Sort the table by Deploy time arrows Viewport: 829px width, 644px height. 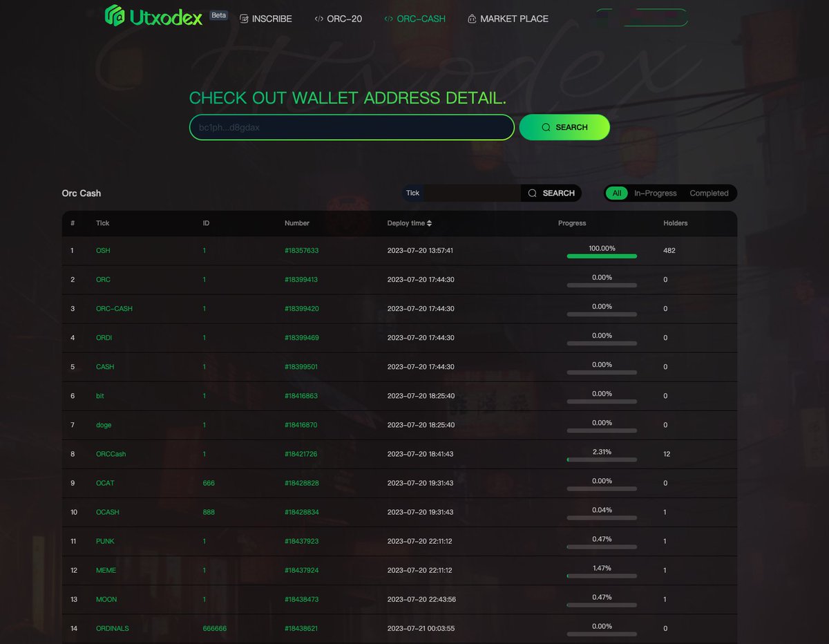pos(429,223)
